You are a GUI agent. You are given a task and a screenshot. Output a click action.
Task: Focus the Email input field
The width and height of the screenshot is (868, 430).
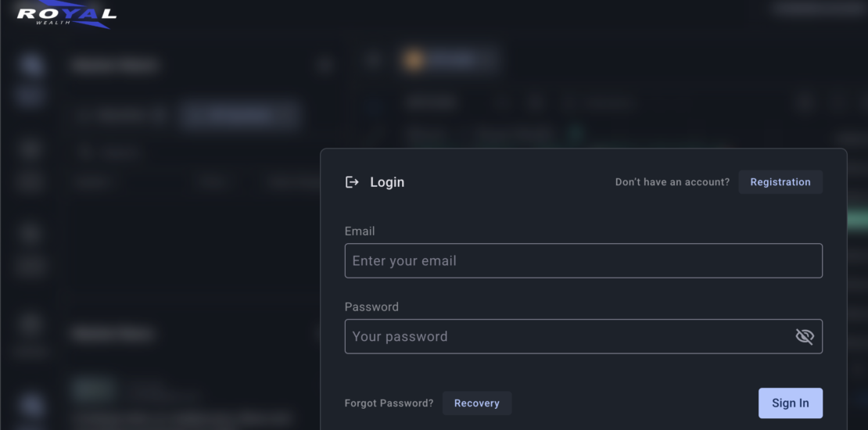583,261
